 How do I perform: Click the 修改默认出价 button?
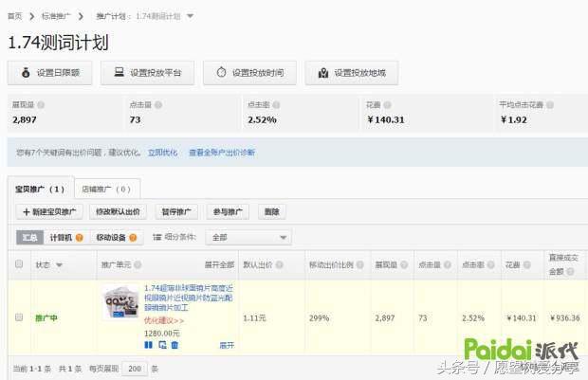click(118, 211)
